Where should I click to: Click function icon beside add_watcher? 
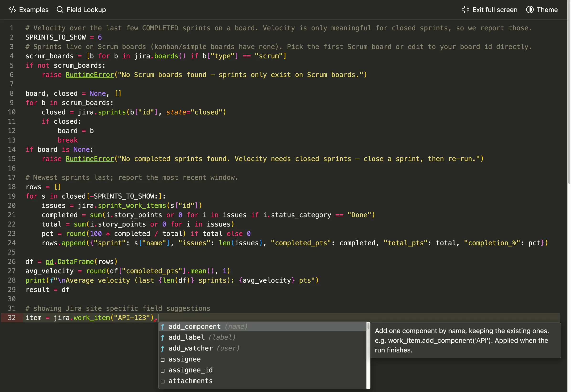tap(163, 349)
